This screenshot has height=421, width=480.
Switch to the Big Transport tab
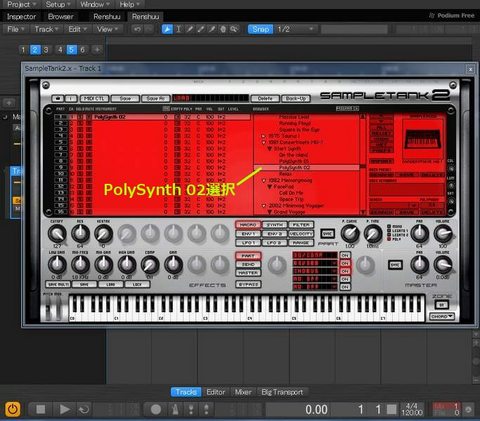pyautogui.click(x=282, y=392)
